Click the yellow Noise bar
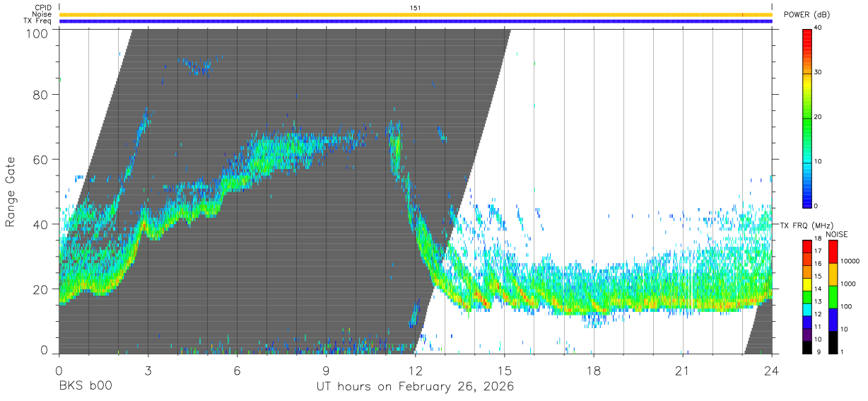Image resolution: width=868 pixels, height=401 pixels. click(x=416, y=14)
